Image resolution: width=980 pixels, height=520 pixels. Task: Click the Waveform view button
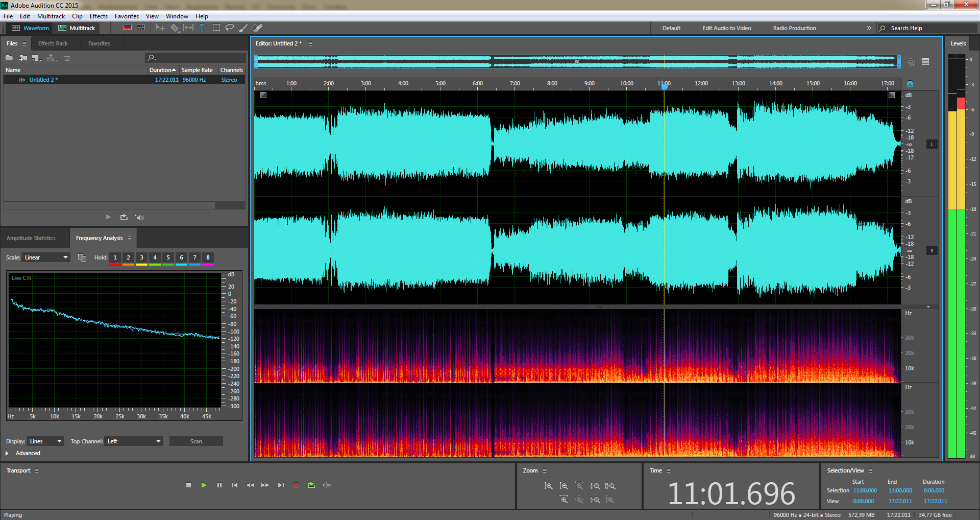pyautogui.click(x=30, y=28)
